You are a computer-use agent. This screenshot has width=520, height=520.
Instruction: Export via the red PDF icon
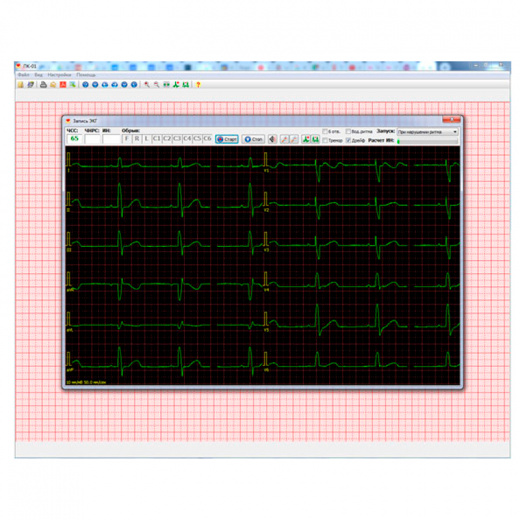coord(63,85)
